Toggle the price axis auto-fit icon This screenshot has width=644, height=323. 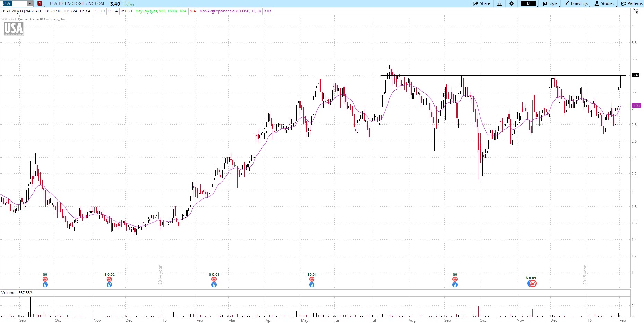coord(635,11)
